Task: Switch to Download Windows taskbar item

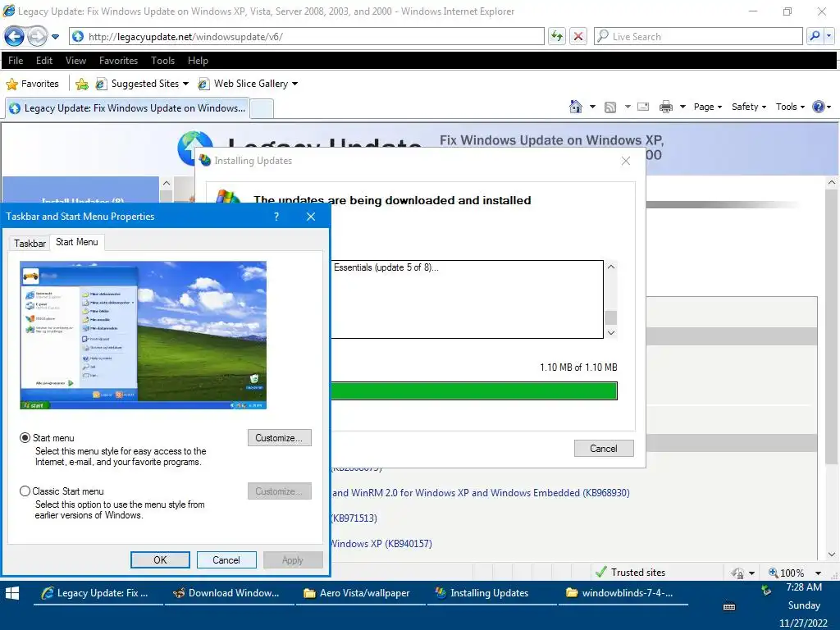Action: coord(230,593)
